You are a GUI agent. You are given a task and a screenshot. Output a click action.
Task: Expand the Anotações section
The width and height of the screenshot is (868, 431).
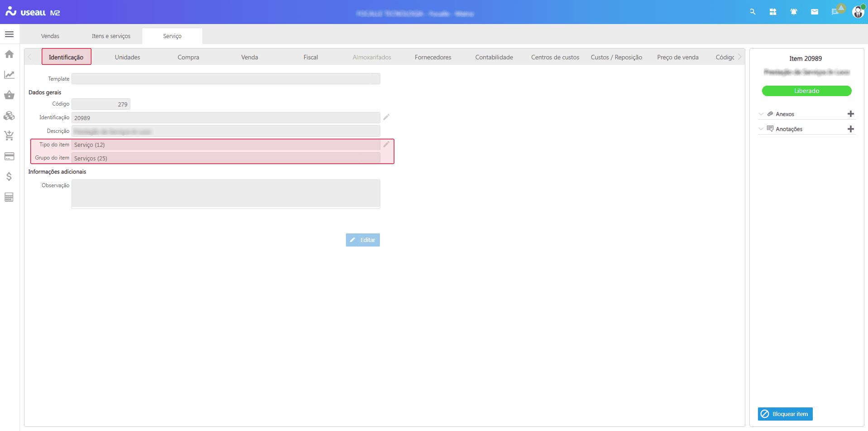click(761, 129)
